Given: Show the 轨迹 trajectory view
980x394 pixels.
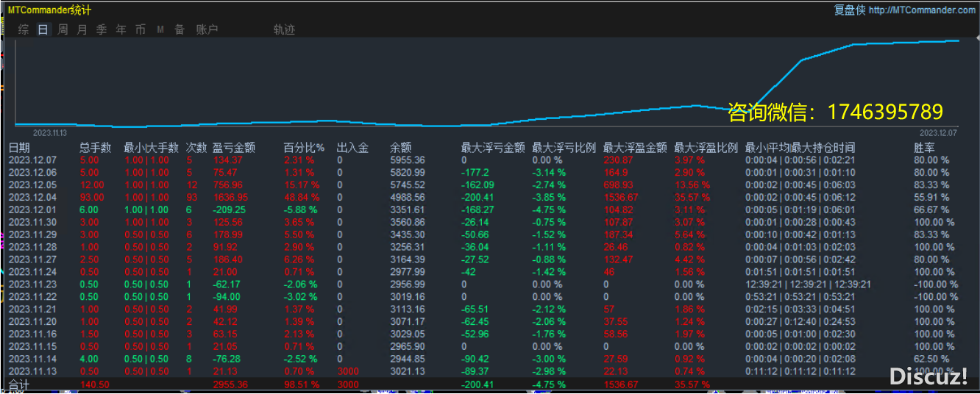Looking at the screenshot, I should (x=284, y=30).
